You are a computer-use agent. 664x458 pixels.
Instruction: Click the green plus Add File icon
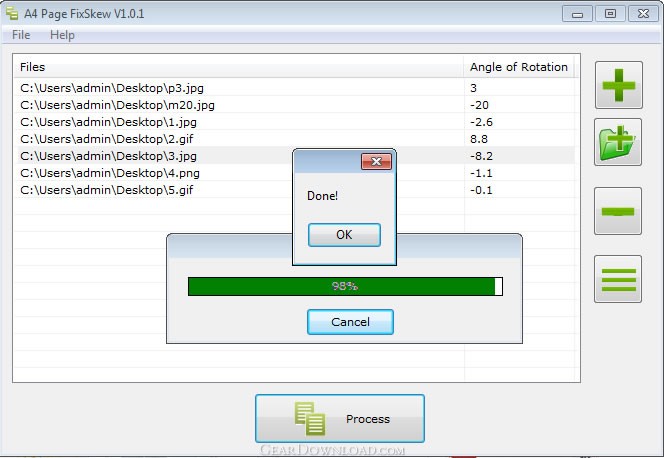(618, 84)
